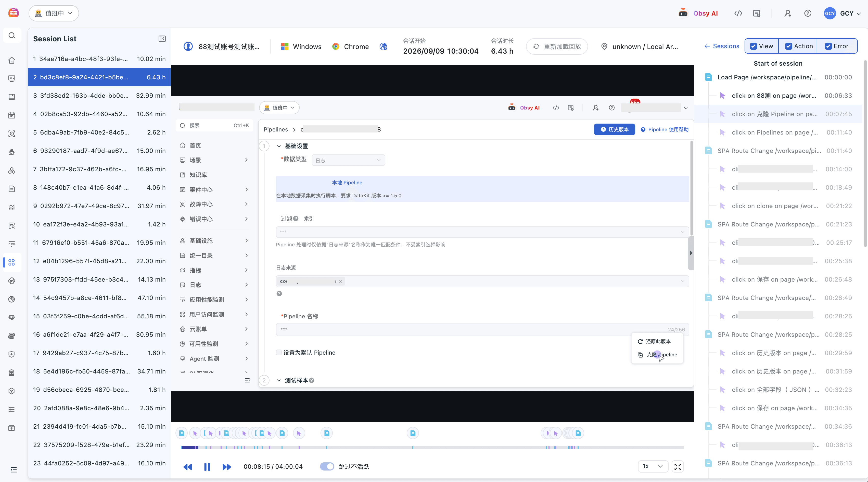The width and height of the screenshot is (868, 482).
Task: Rewind the session replay
Action: pyautogui.click(x=188, y=467)
